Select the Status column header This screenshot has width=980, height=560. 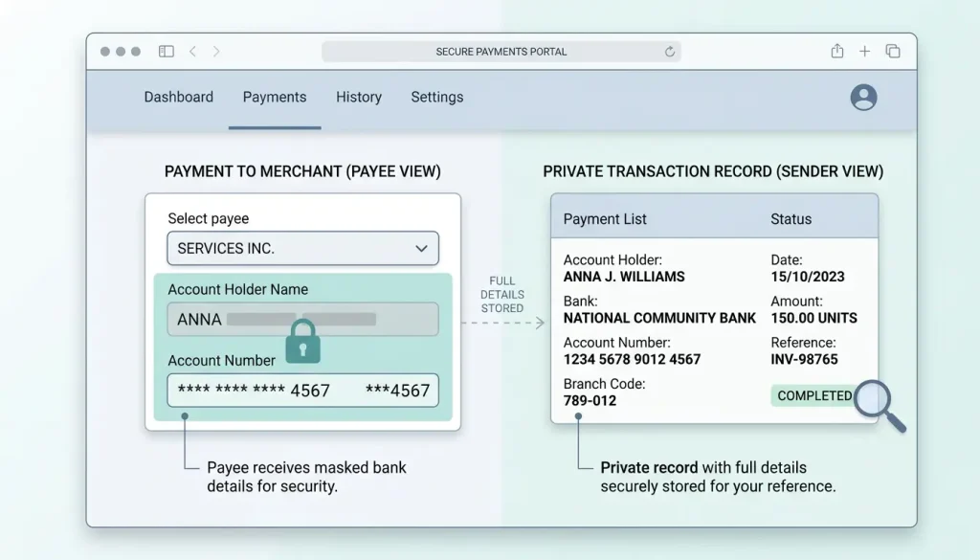[791, 219]
